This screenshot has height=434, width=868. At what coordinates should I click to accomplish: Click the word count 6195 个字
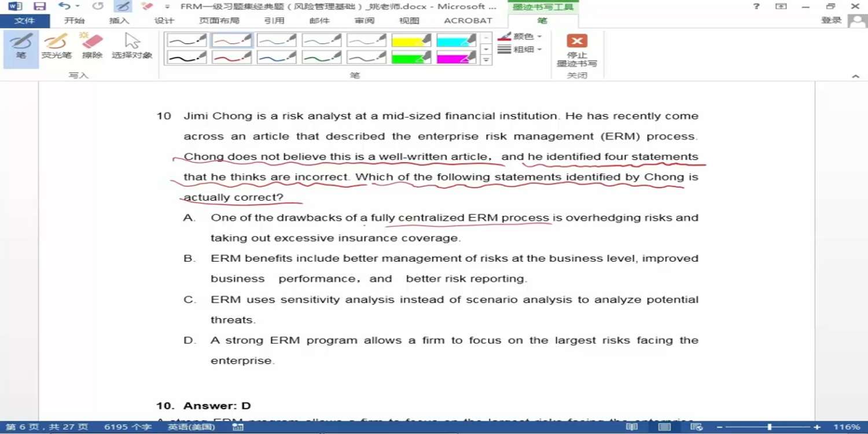tap(128, 427)
